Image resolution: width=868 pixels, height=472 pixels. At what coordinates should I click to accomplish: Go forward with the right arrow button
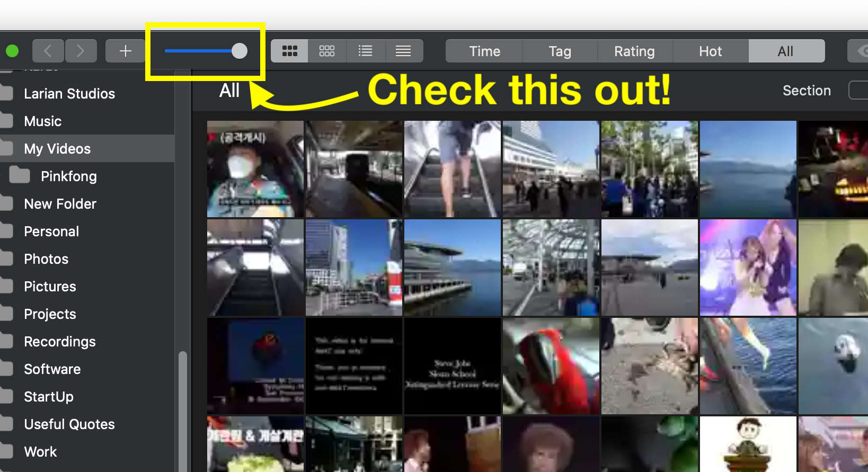pyautogui.click(x=81, y=51)
